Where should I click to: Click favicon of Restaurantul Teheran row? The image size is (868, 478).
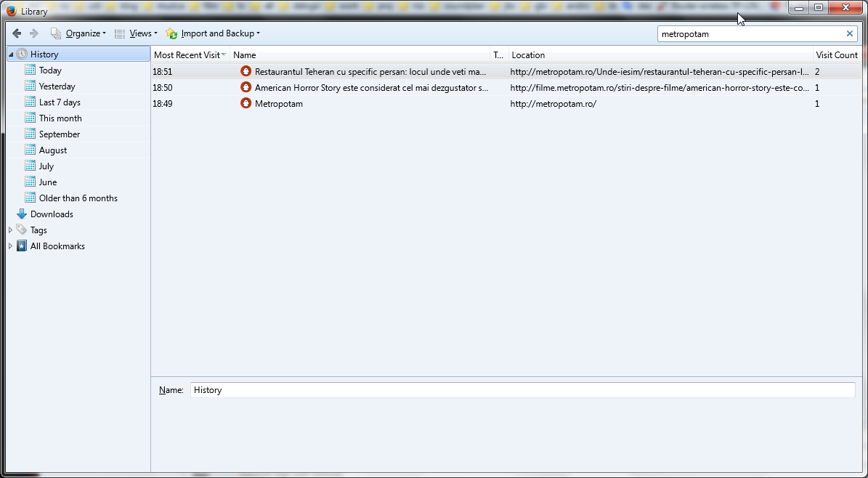[x=246, y=71]
